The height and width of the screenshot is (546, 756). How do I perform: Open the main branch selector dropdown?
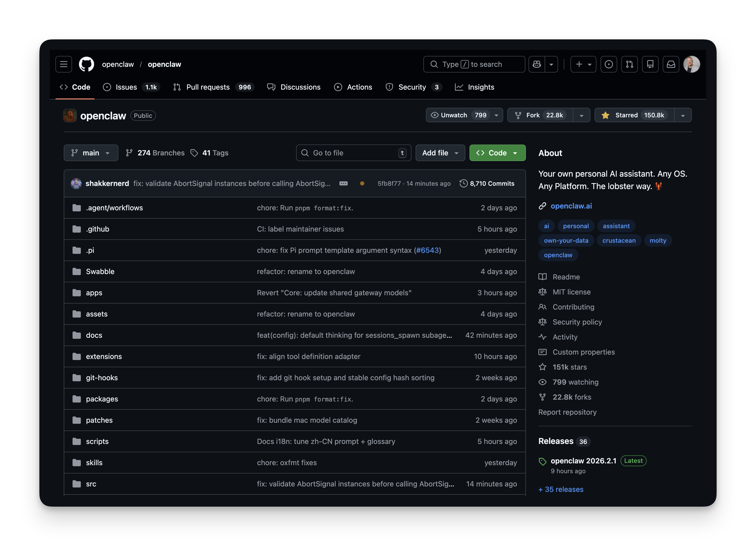(91, 153)
